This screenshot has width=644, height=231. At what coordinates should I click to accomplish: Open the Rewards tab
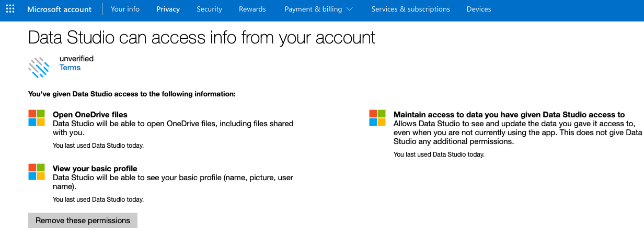[x=252, y=9]
